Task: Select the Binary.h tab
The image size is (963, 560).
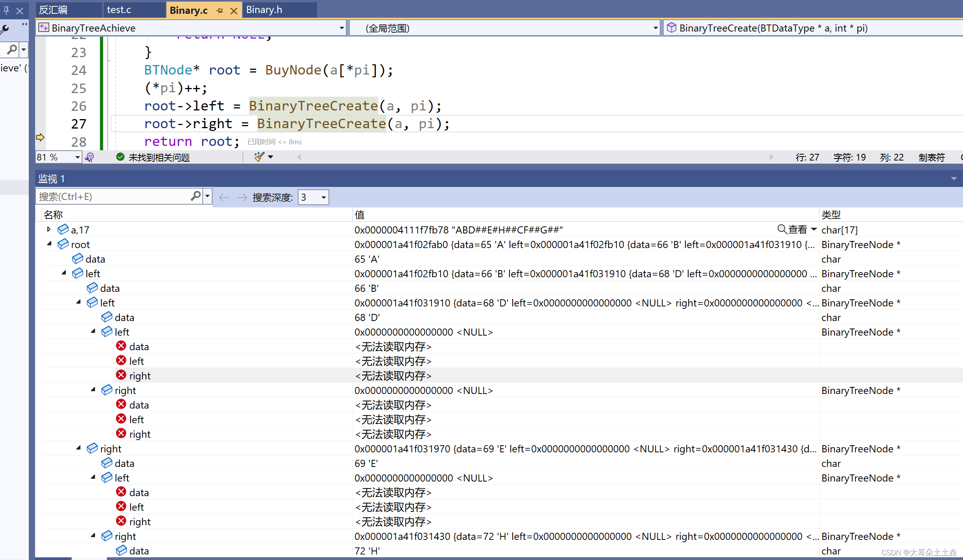Action: point(265,10)
